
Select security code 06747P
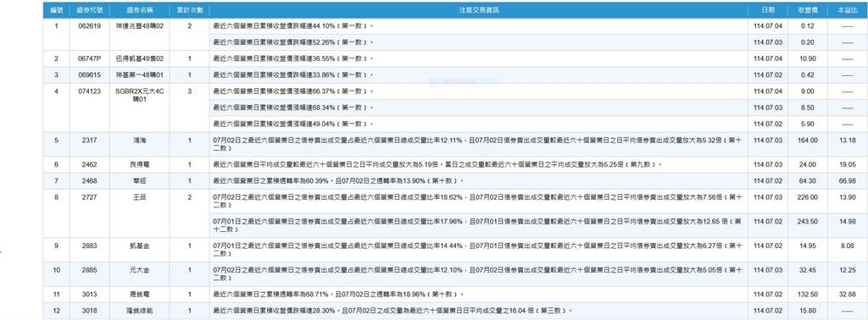click(89, 58)
